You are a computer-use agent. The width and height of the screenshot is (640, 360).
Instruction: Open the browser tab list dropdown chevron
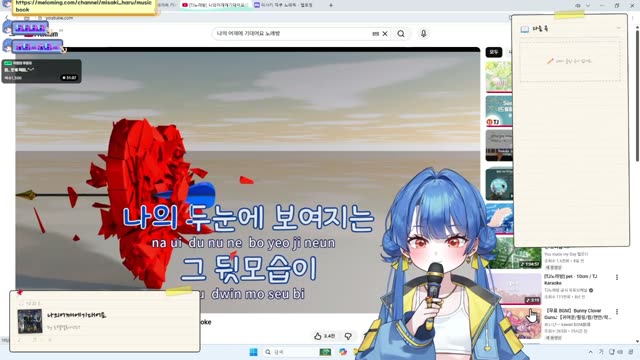[588, 5]
